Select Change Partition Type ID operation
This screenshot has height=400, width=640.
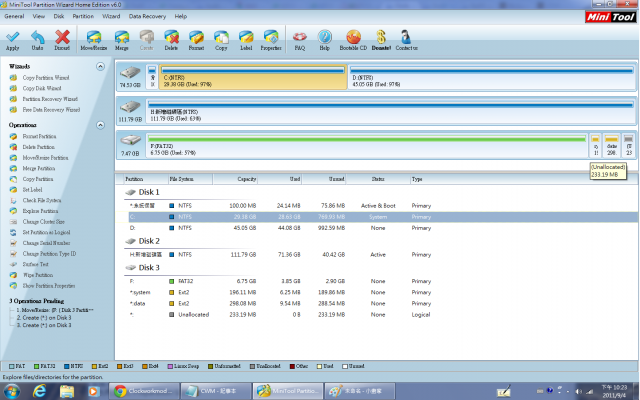pyautogui.click(x=49, y=253)
